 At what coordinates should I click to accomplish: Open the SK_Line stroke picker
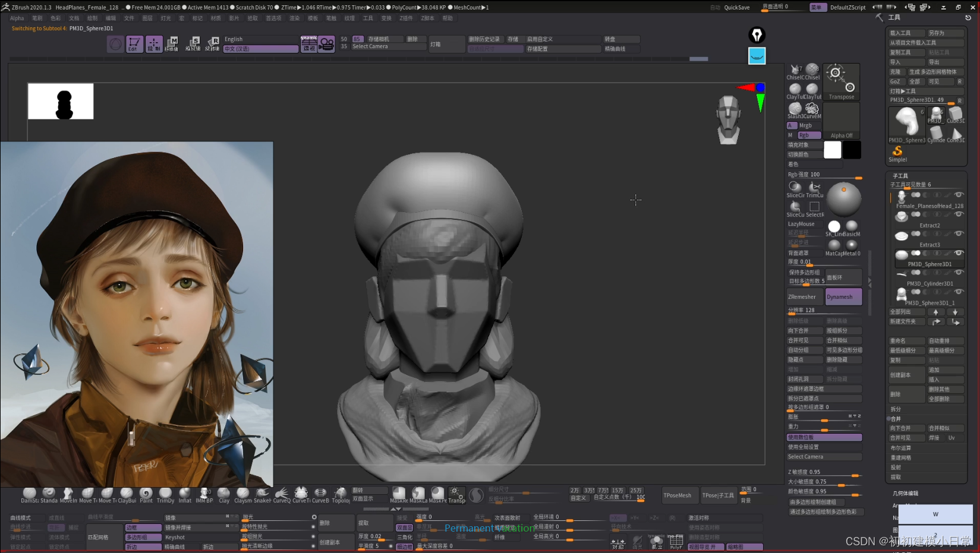point(834,227)
